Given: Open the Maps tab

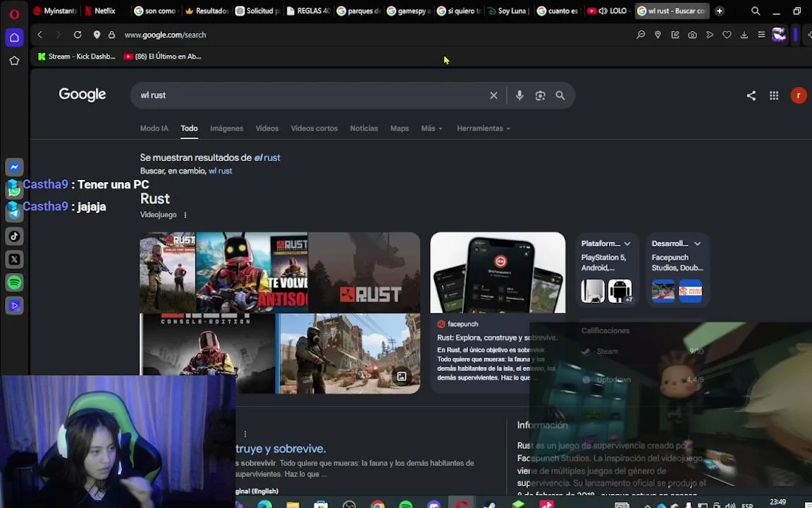Looking at the screenshot, I should 399,128.
